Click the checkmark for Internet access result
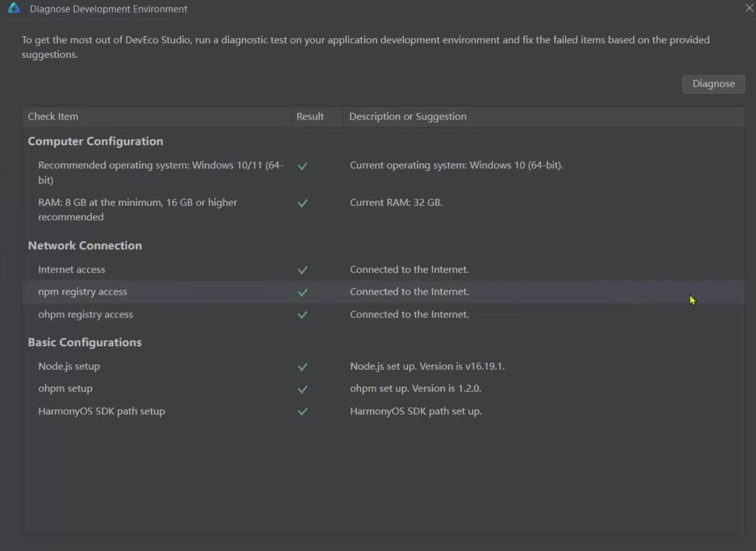This screenshot has height=551, width=756. [x=303, y=270]
